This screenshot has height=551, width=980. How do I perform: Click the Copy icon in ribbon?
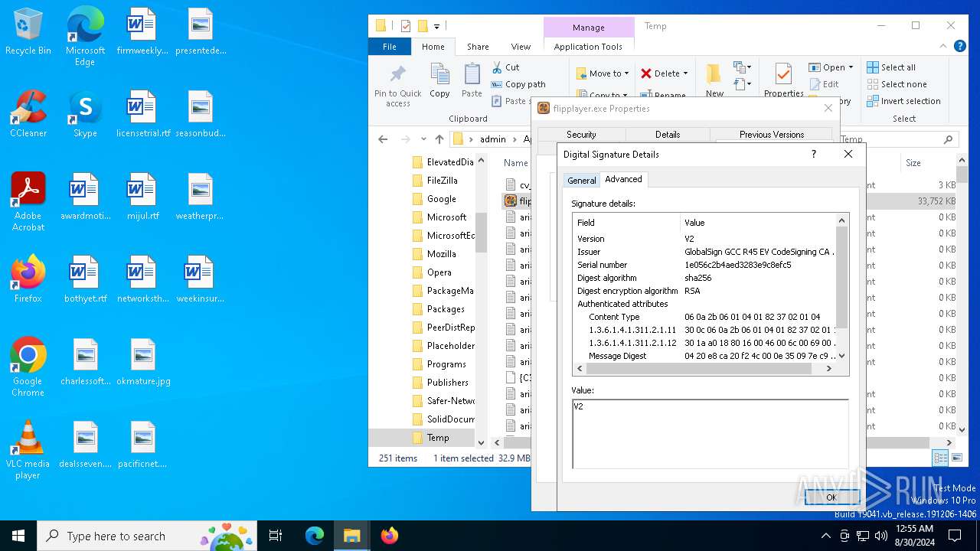[x=439, y=81]
